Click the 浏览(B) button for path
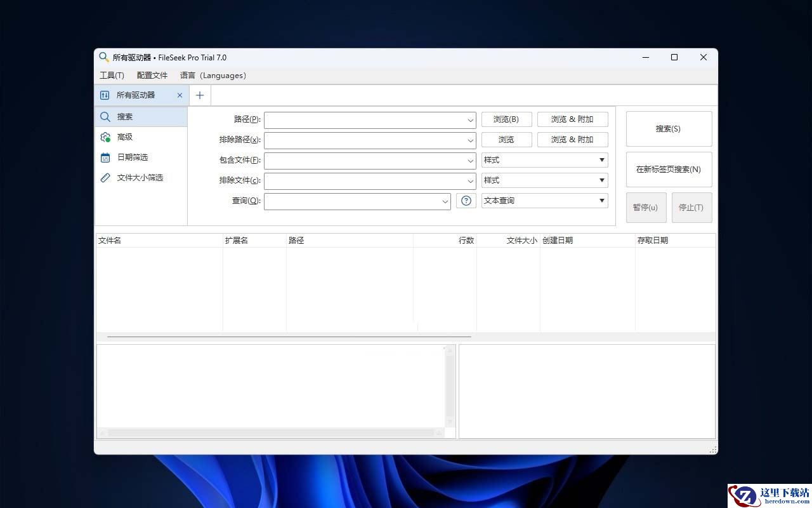Screen dimensions: 812x508 tap(506, 119)
